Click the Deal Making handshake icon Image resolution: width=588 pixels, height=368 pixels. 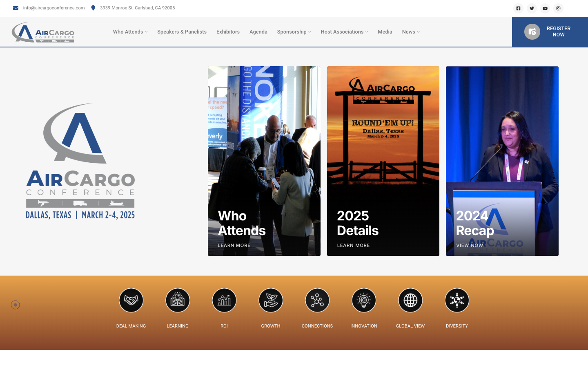tap(131, 301)
